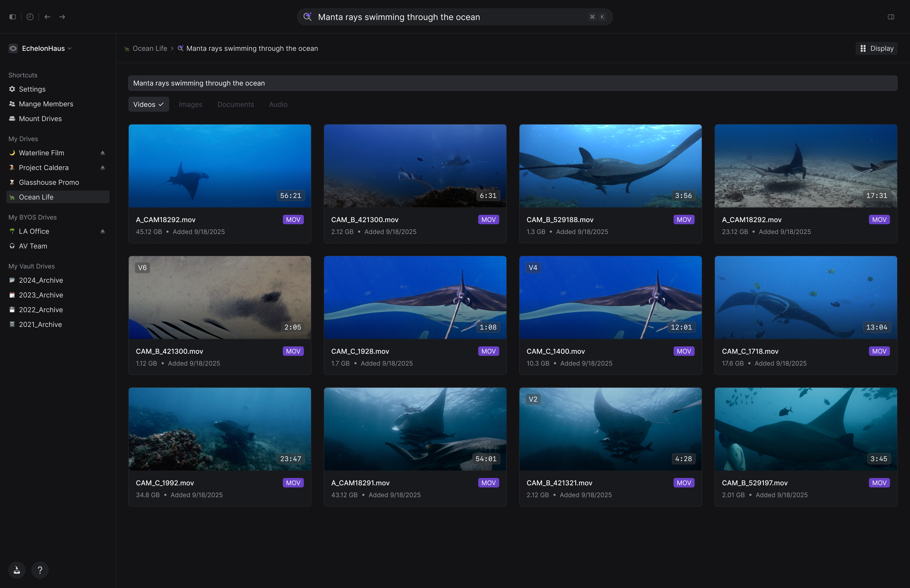Viewport: 910px width, 588px height.
Task: Toggle the right inspector panel icon
Action: [x=891, y=17]
